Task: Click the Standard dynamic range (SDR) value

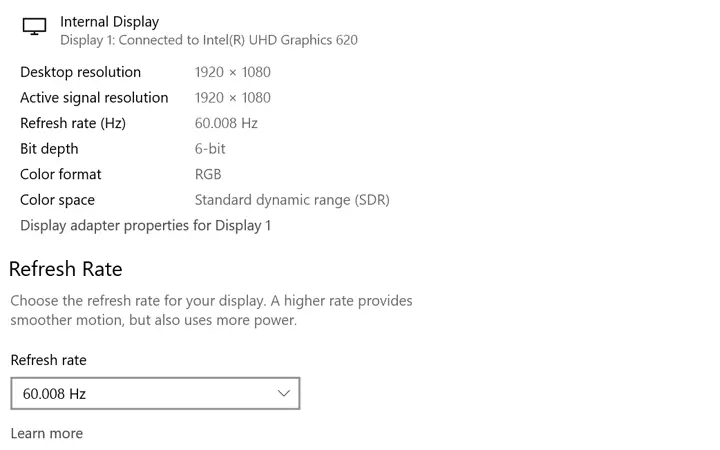Action: tap(292, 200)
